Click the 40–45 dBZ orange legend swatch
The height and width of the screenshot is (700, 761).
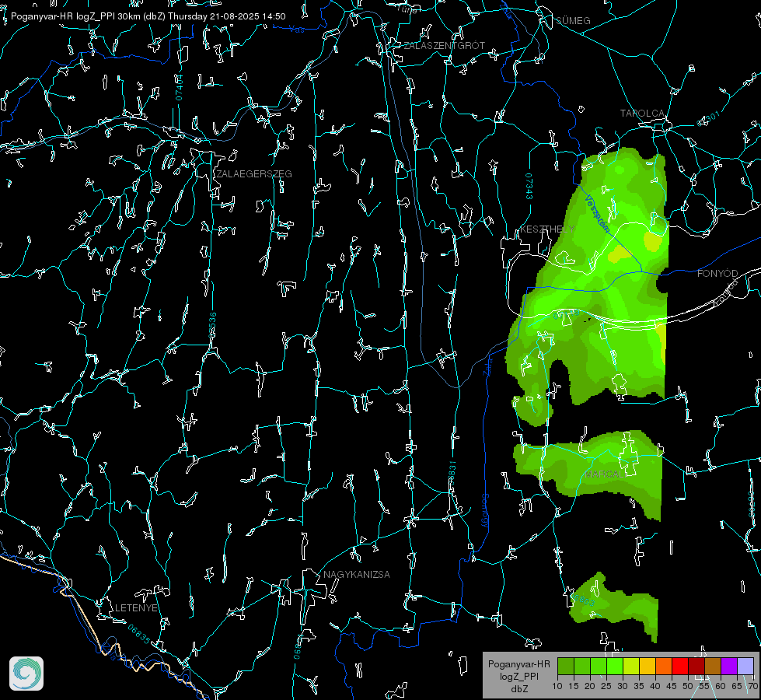click(x=664, y=667)
